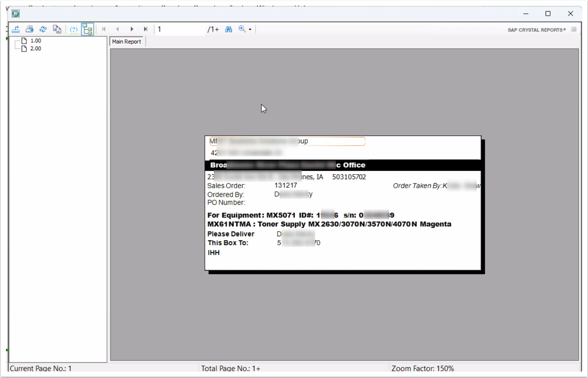
Task: Select group entry 2.00 in tree
Action: (x=35, y=48)
